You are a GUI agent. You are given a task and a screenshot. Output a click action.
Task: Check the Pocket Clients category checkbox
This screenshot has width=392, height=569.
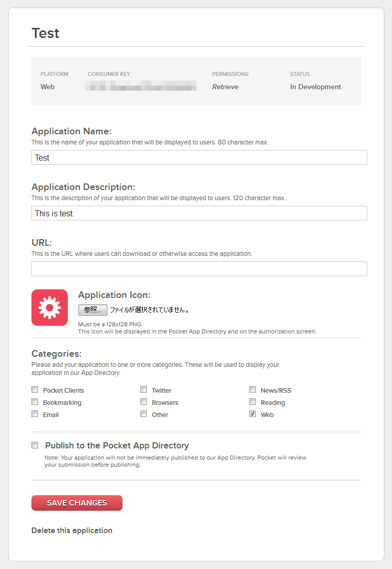pos(35,389)
